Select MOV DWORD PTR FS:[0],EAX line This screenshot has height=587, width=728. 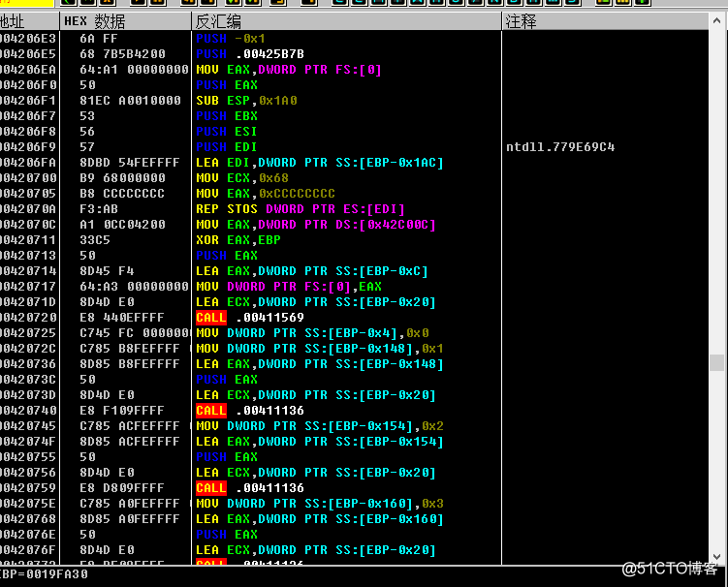point(288,287)
